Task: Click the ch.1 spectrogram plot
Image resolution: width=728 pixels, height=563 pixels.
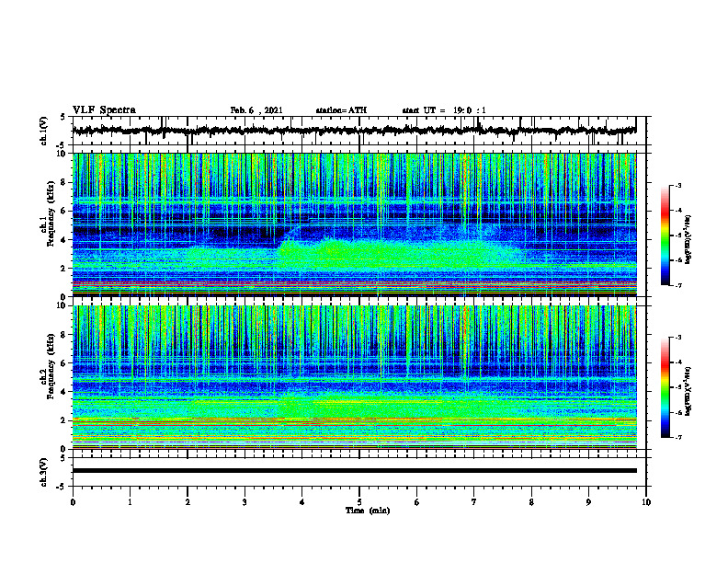Action: pyautogui.click(x=354, y=224)
